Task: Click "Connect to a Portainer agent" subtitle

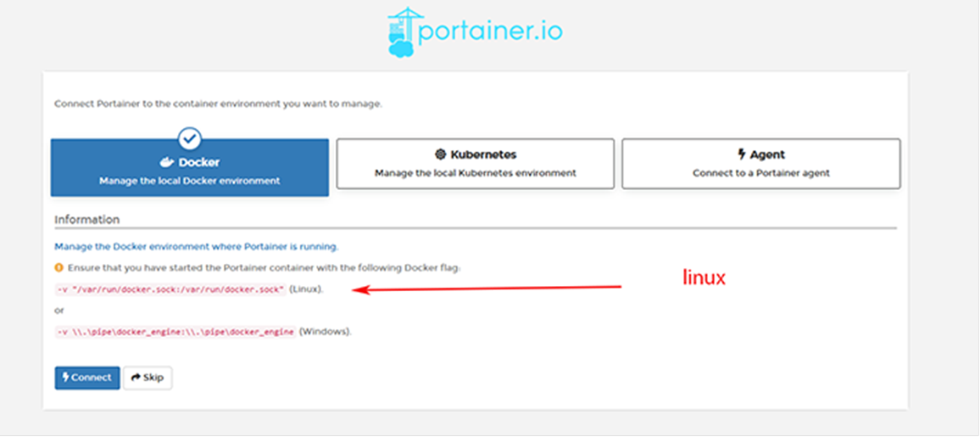Action: (x=761, y=173)
